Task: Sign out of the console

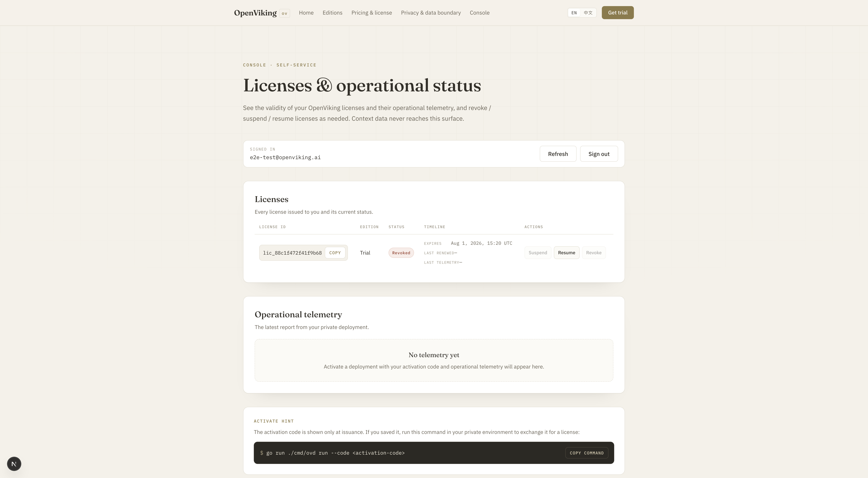Action: [599, 154]
